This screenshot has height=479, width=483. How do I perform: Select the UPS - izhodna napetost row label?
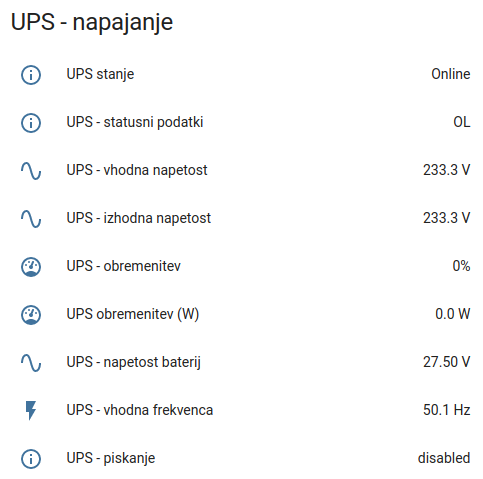tap(139, 218)
